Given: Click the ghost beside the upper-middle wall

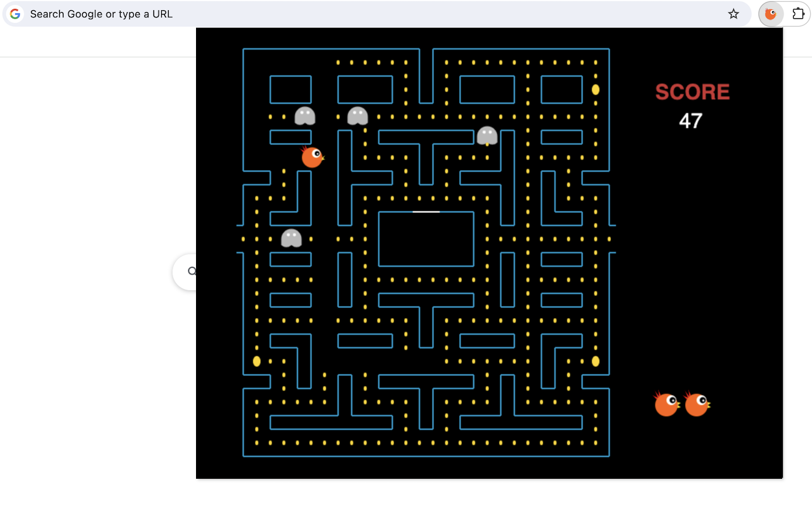Looking at the screenshot, I should point(357,114).
